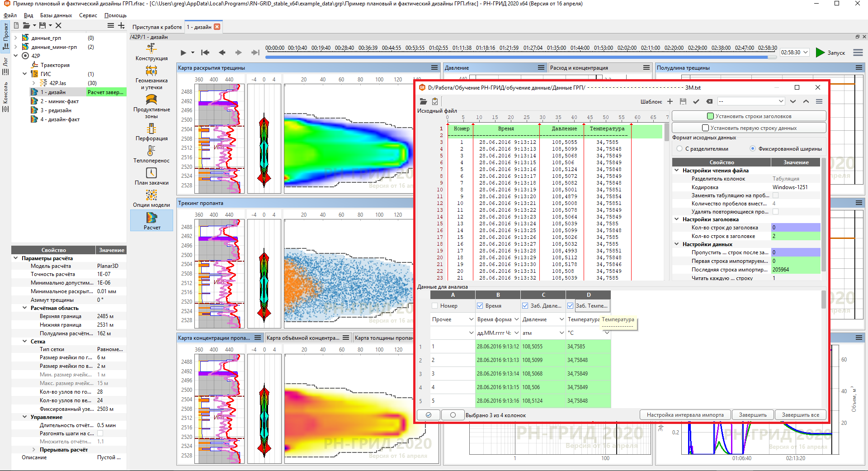This screenshot has width=868, height=471.
Task: Open the Прочее type dropdown for column A
Action: click(x=452, y=319)
